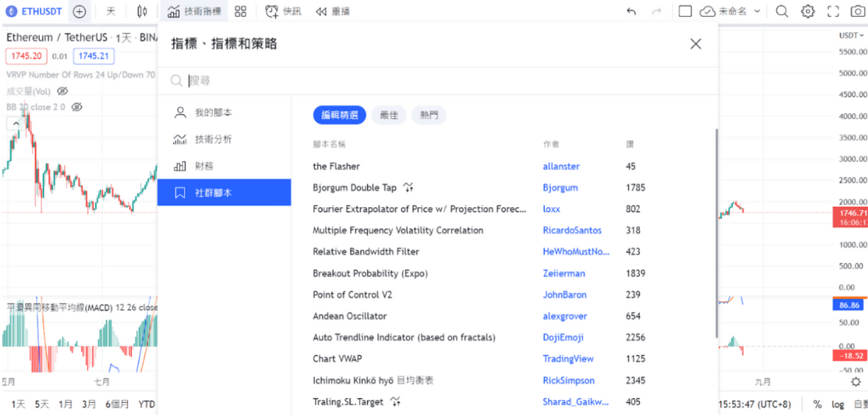Open chart settings gear icon
This screenshot has height=415, width=868.
click(x=808, y=12)
